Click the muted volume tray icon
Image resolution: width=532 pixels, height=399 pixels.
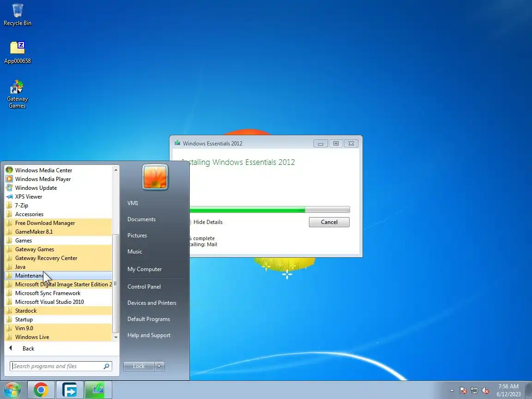point(485,391)
